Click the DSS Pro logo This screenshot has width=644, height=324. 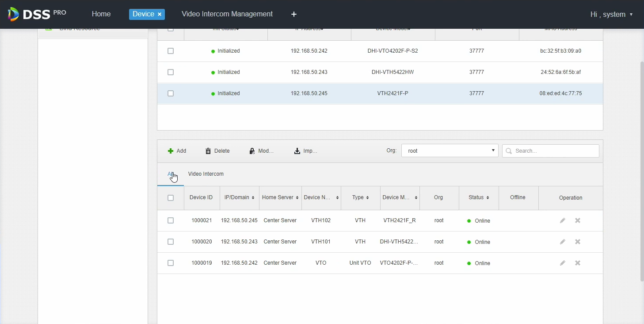click(x=37, y=14)
